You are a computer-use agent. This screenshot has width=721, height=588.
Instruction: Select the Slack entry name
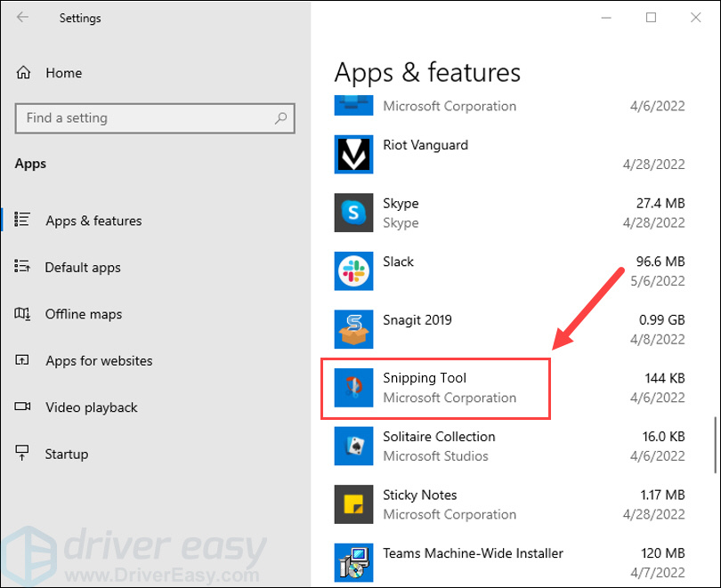point(398,262)
